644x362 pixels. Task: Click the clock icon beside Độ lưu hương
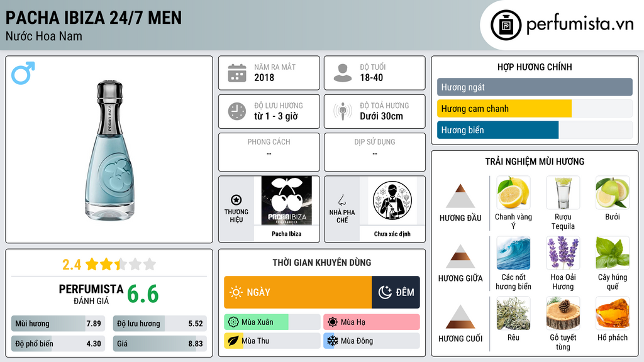point(237,111)
